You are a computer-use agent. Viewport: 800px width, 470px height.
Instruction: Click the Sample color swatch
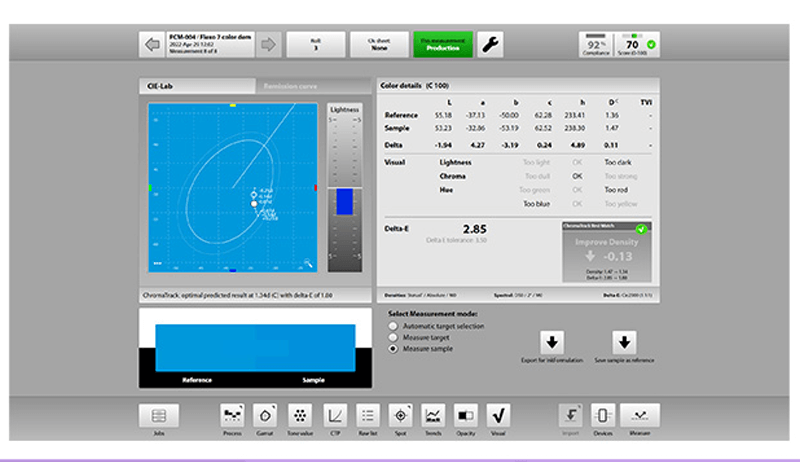click(305, 348)
